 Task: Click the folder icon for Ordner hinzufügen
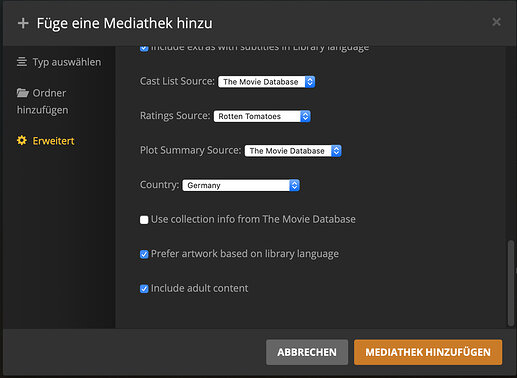click(x=22, y=92)
